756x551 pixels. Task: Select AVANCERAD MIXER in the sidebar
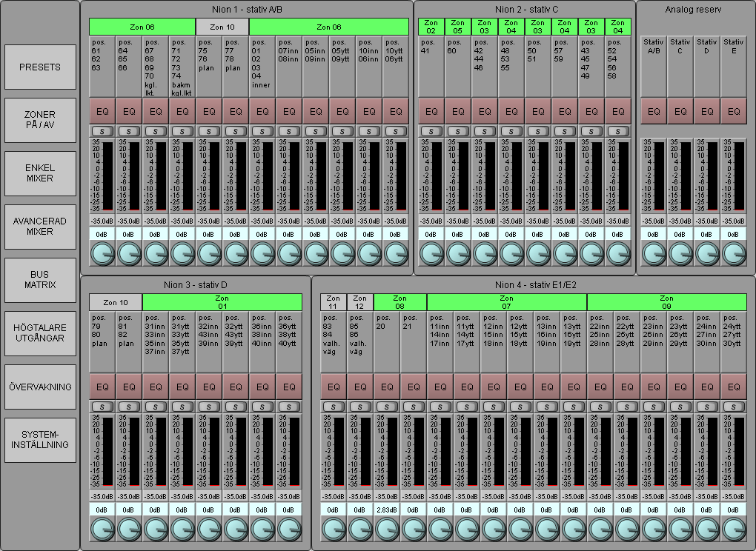pos(40,227)
